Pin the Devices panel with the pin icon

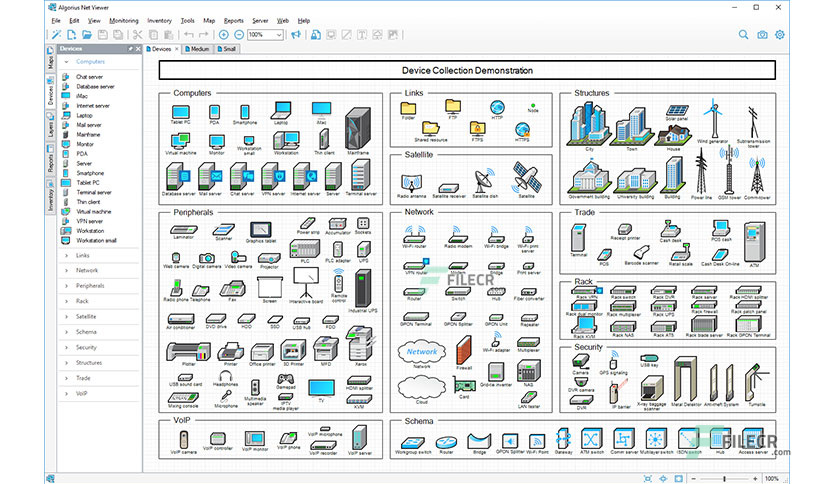point(131,49)
